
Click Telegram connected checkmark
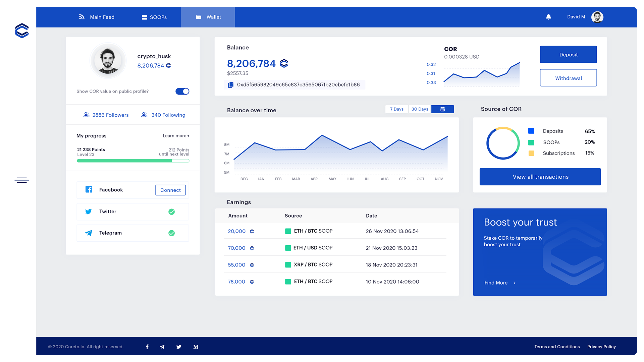click(x=171, y=233)
